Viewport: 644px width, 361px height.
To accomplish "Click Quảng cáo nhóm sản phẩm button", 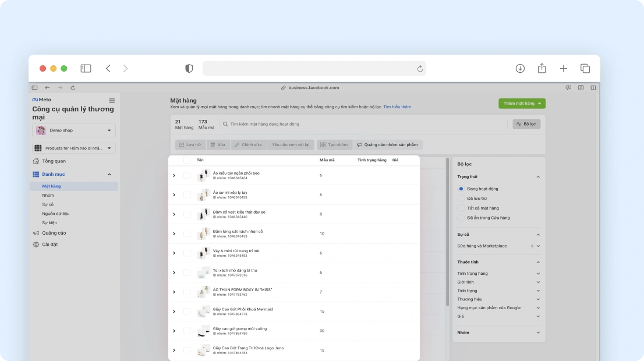I will [x=387, y=144].
